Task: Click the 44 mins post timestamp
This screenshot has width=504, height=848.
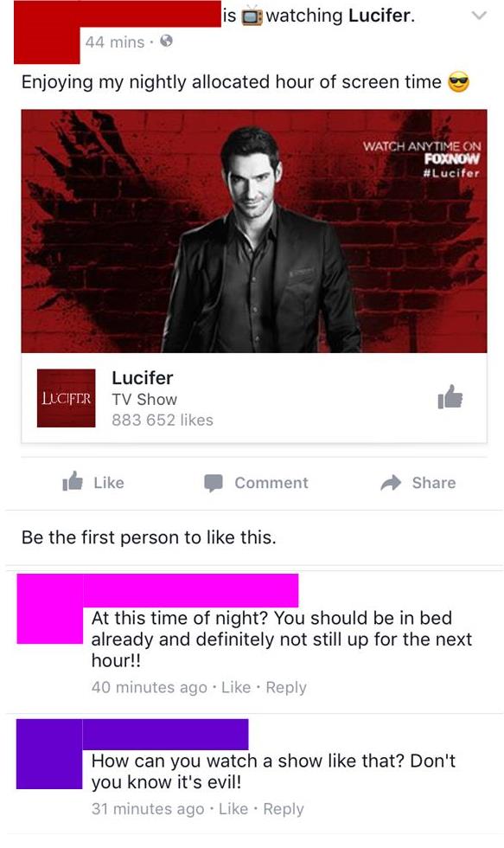Action: coord(114,42)
